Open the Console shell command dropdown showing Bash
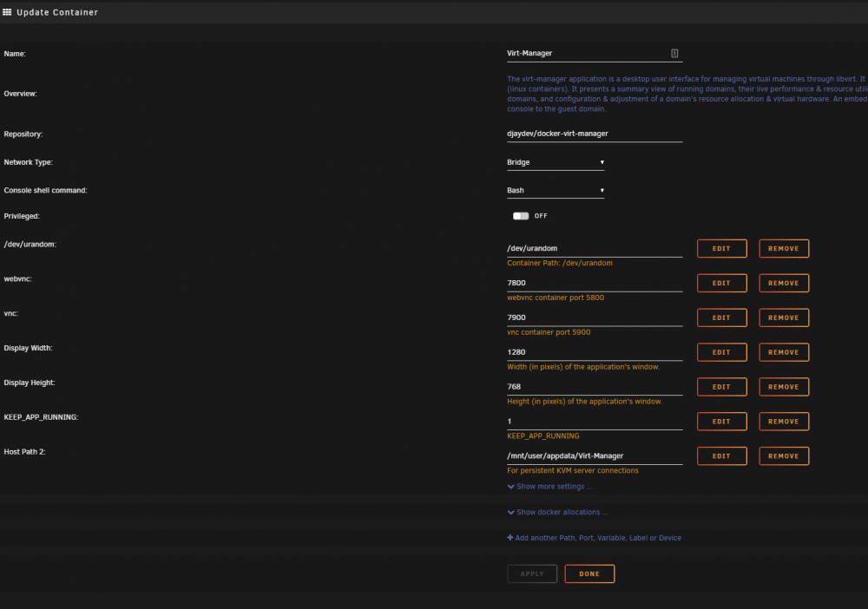868x609 pixels. [556, 190]
